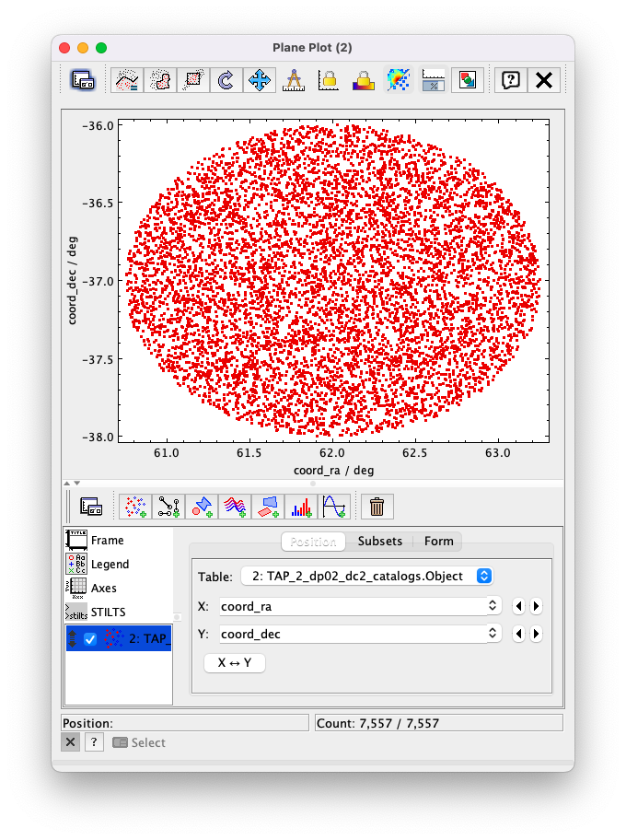Image resolution: width=626 pixels, height=840 pixels.
Task: Expand the Y coordinate combo box arrow
Action: (x=493, y=634)
